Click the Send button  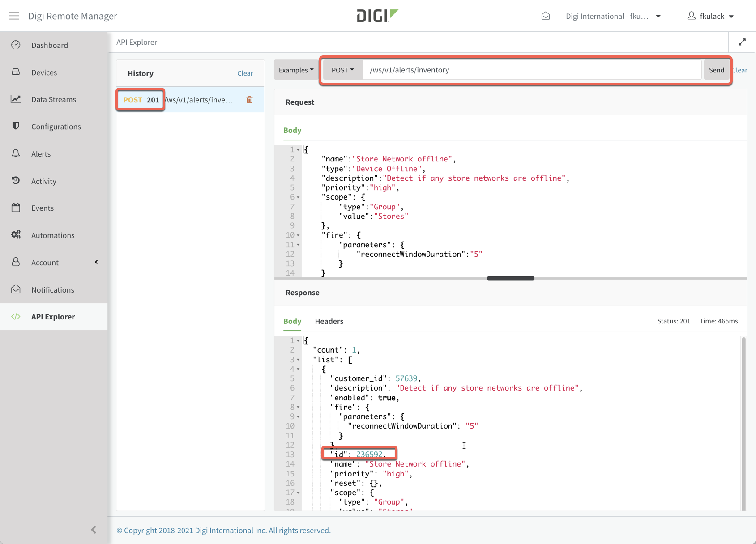click(x=716, y=70)
